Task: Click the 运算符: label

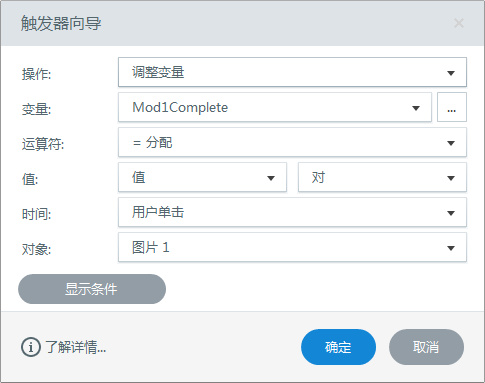Action: point(43,144)
